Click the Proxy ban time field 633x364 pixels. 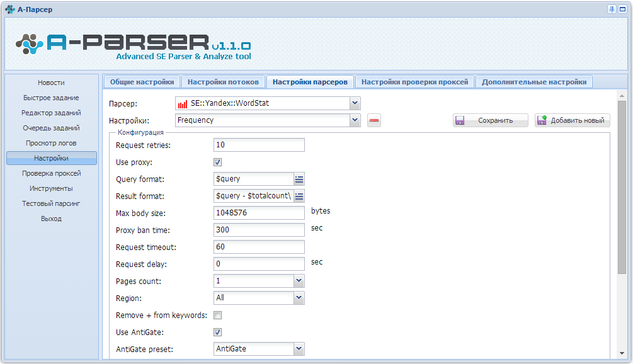259,230
